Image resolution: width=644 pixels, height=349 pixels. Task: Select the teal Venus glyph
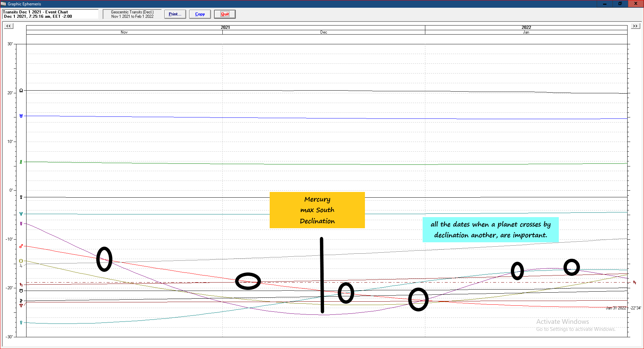click(21, 322)
